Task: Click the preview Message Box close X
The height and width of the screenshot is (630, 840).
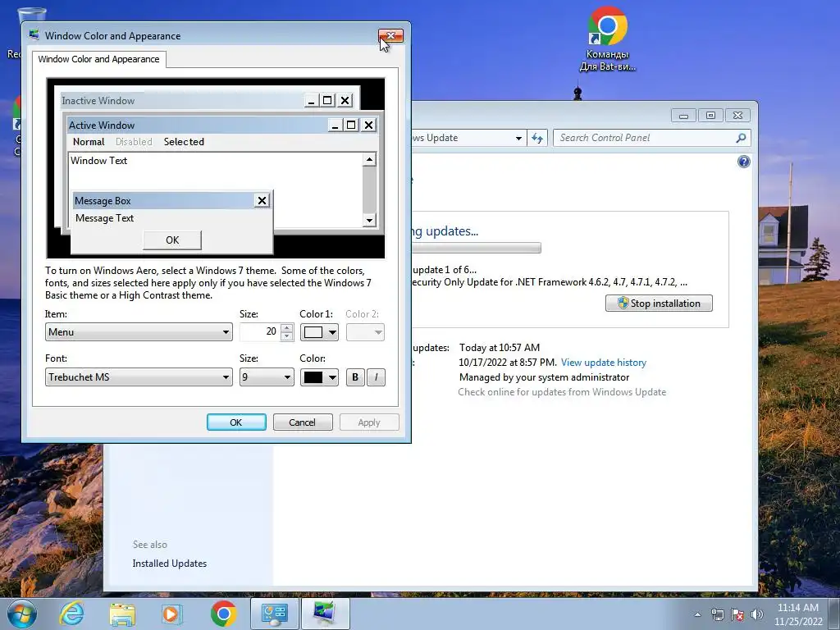Action: click(x=262, y=200)
